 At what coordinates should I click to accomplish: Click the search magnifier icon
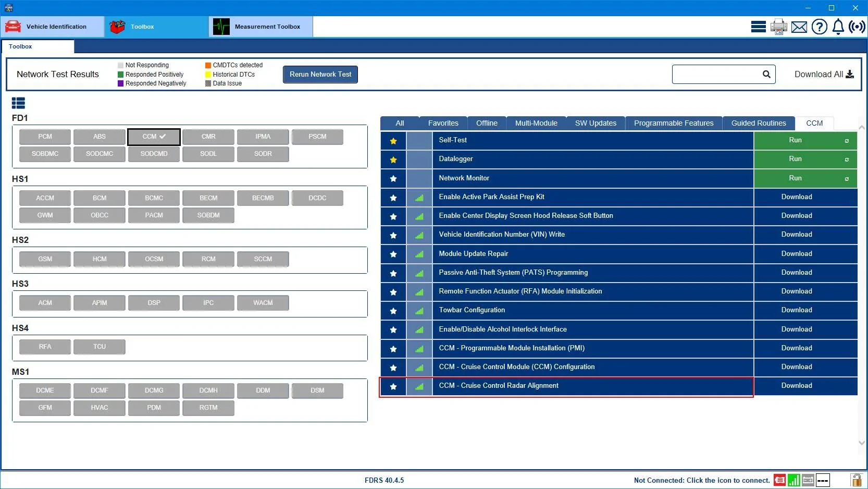tap(766, 74)
